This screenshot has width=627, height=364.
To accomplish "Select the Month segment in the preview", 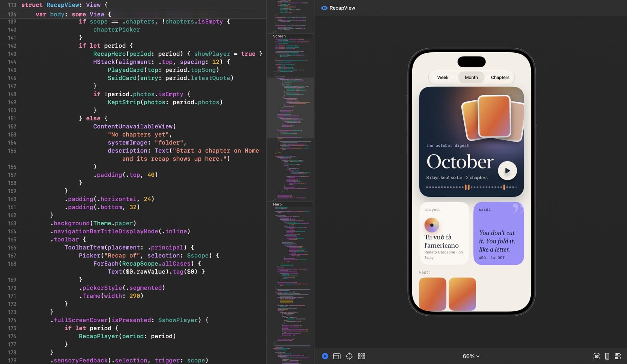I will point(471,77).
